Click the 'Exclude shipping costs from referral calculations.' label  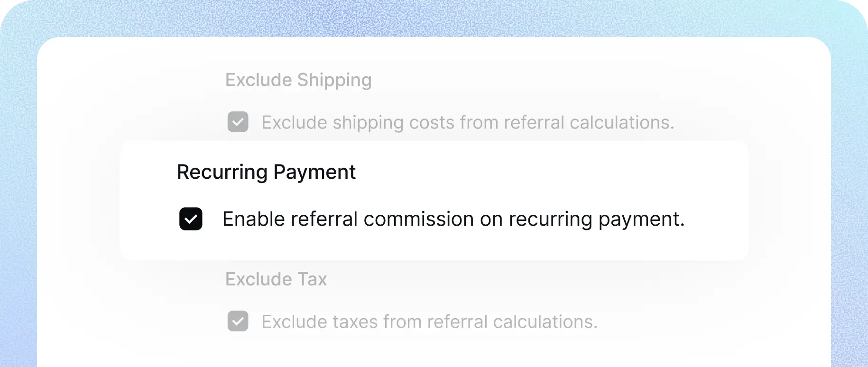point(467,122)
